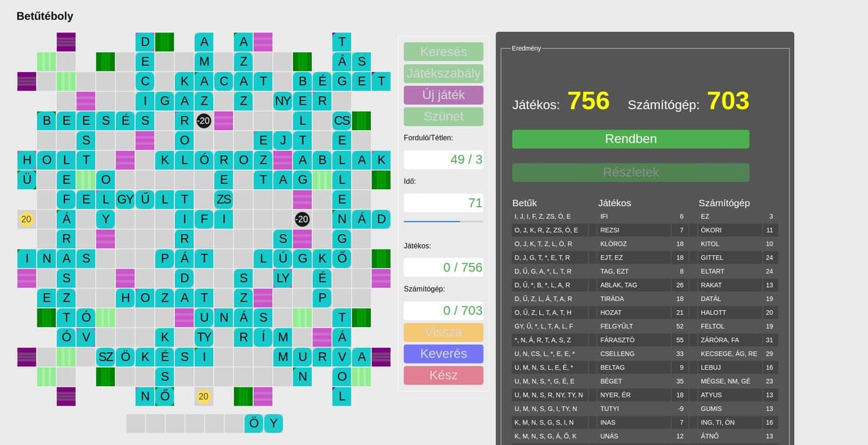The image size is (868, 445).
Task: Click the black -20 marker in the BEESÉS row
Action: click(x=203, y=121)
